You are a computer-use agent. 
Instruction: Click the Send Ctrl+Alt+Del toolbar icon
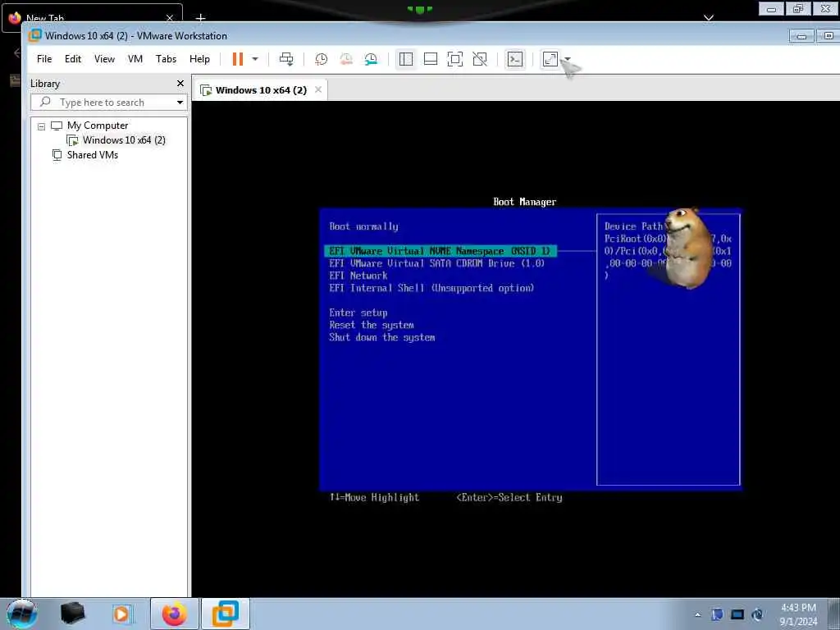pos(286,59)
